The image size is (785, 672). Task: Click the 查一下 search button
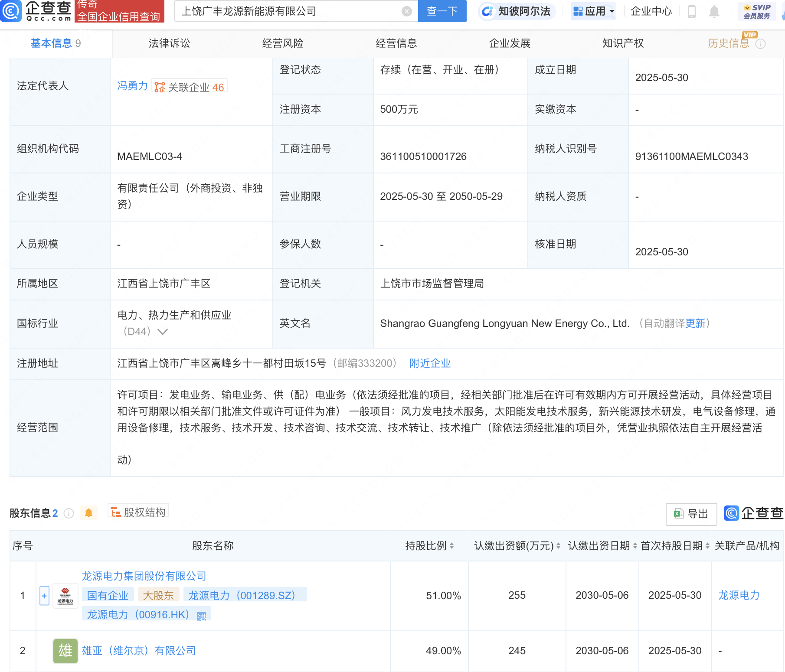point(442,11)
